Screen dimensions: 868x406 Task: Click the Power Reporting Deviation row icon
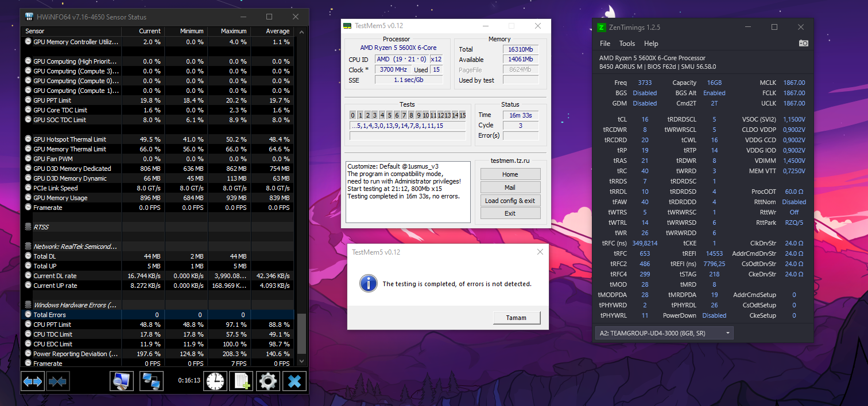(29, 354)
